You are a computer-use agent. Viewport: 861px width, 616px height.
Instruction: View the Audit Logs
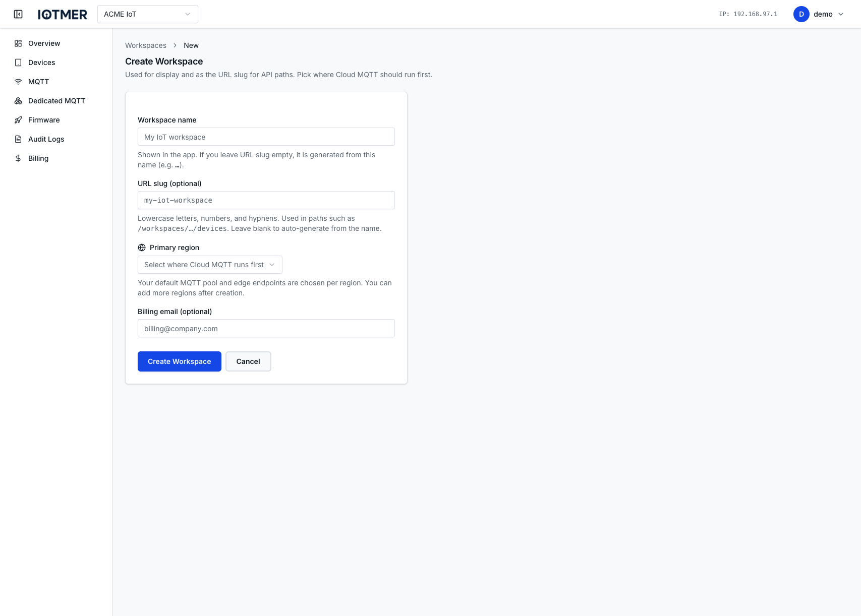click(46, 139)
